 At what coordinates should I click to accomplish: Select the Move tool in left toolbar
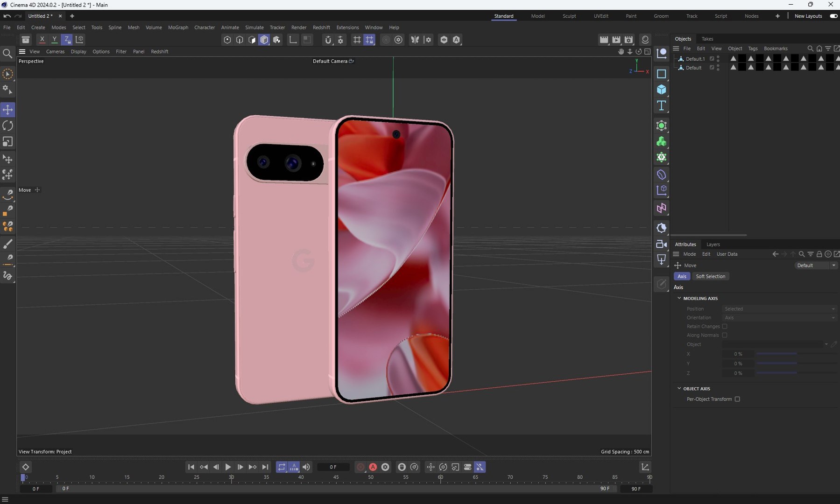[x=8, y=110]
